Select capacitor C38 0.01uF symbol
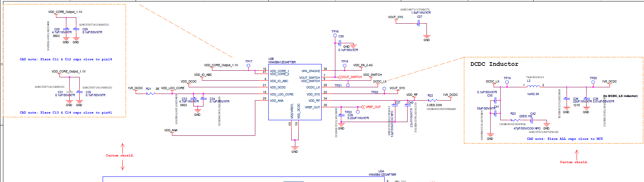Image resolution: width=644 pixels, height=182 pixels. click(586, 99)
